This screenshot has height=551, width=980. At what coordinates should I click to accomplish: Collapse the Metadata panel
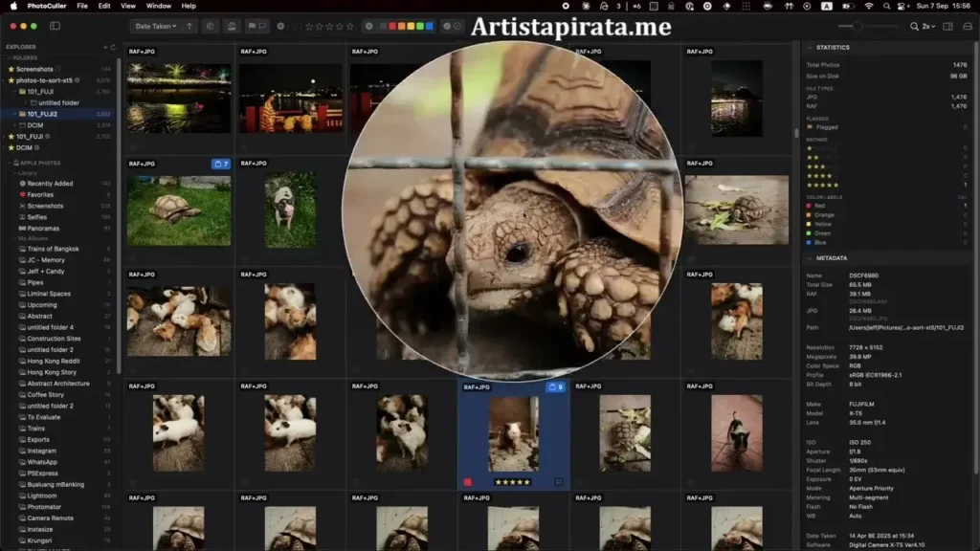tap(810, 258)
